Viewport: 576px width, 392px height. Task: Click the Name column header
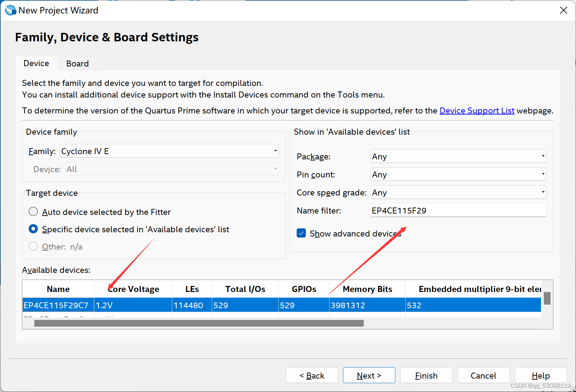(58, 289)
